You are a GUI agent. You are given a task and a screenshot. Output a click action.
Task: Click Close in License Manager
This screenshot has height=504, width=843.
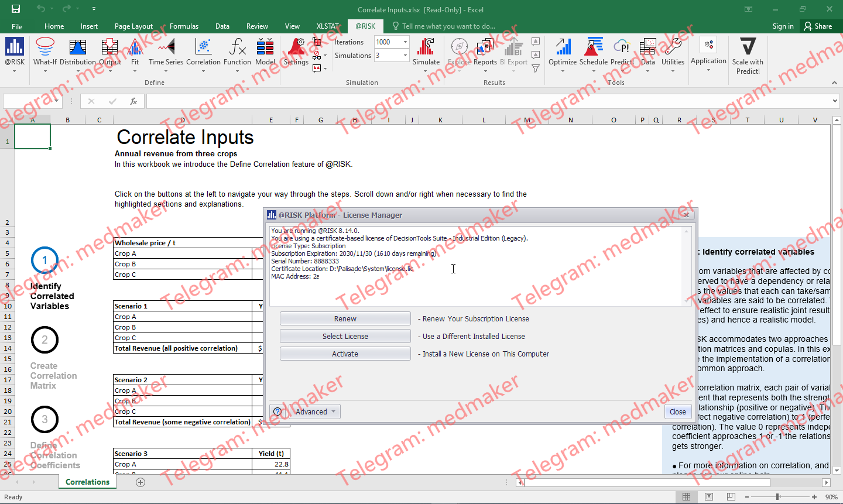tap(678, 412)
